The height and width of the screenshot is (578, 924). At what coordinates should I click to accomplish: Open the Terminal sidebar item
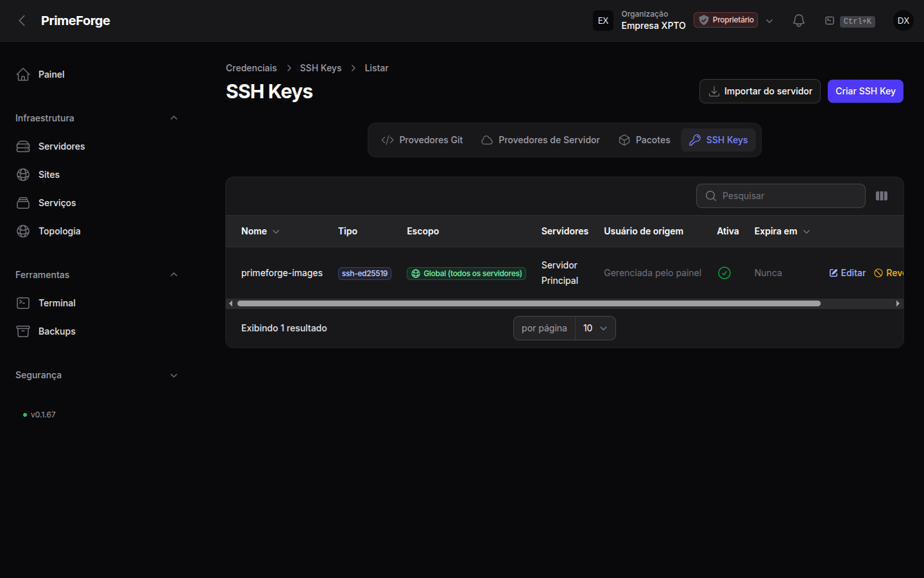tap(96, 303)
